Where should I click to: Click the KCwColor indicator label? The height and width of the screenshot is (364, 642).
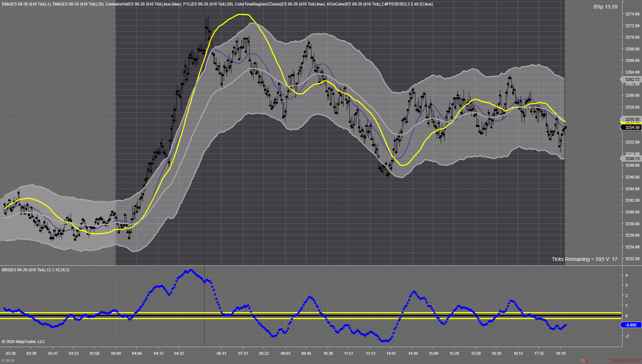380,4
